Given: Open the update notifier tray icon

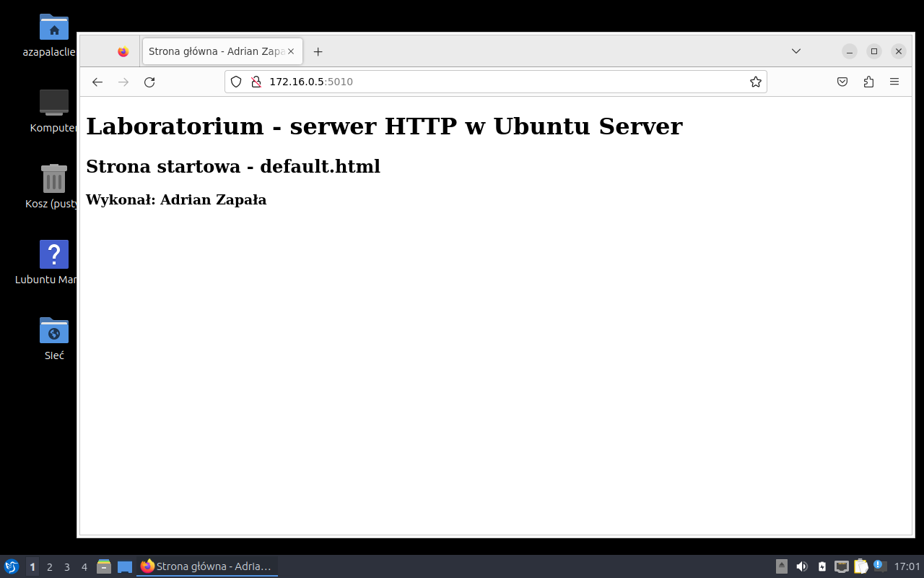Looking at the screenshot, I should 880,566.
